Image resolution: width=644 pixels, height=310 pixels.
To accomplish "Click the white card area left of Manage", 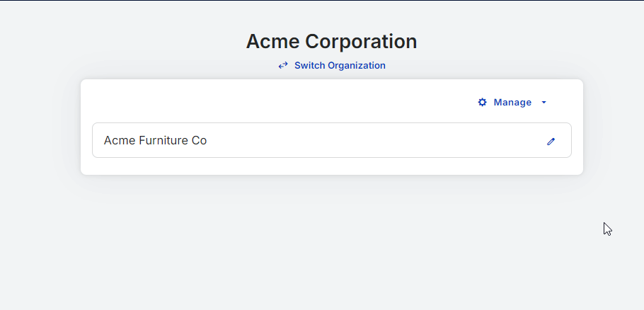I will tap(283, 102).
